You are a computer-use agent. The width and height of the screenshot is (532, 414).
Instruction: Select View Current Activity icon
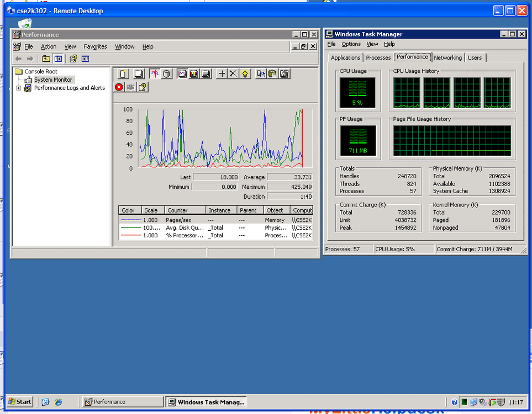tap(155, 73)
